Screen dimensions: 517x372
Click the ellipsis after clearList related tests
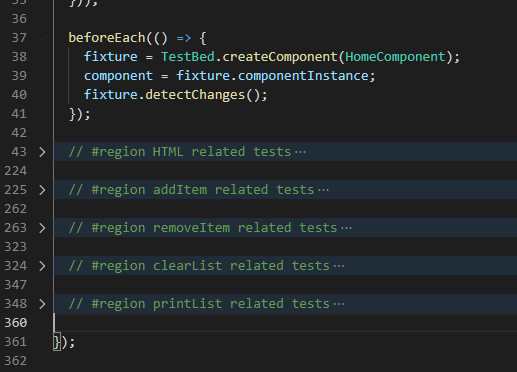pos(339,266)
